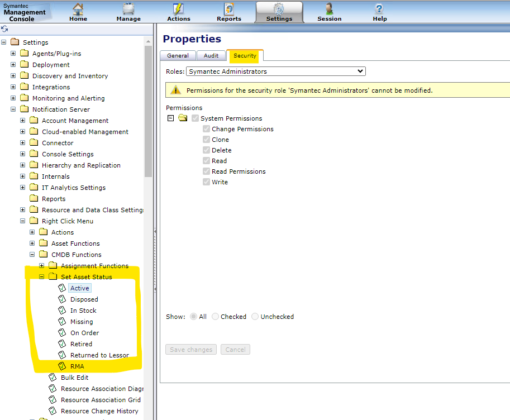510x420 pixels.
Task: Toggle the Clone permission checkbox
Action: pos(206,140)
